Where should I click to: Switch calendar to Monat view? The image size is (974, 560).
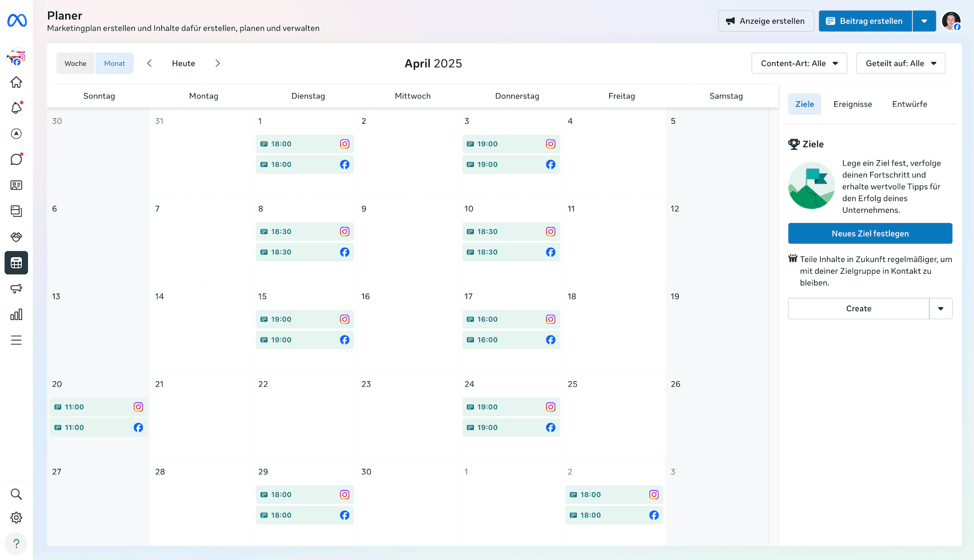(114, 63)
